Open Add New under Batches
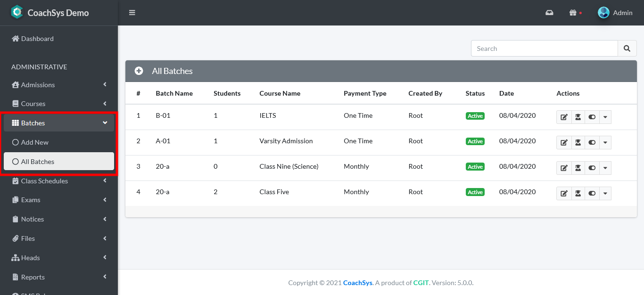 click(x=35, y=142)
